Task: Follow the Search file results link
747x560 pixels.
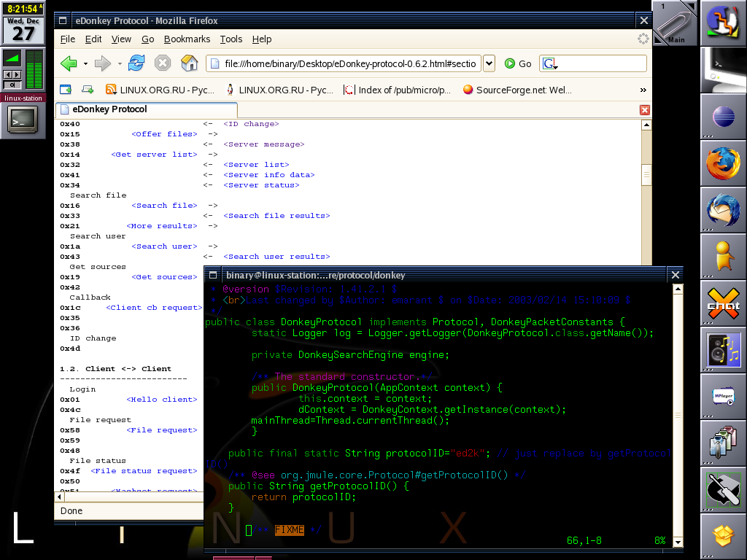Action: 276,216
